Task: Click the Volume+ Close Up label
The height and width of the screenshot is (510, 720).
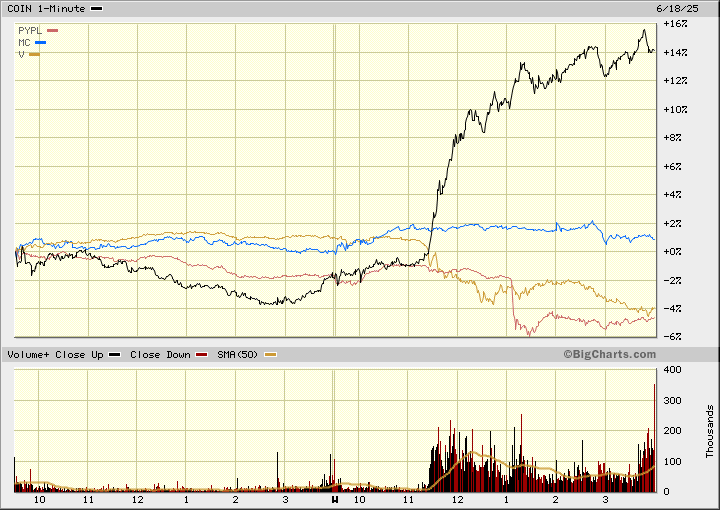Action: coord(55,355)
